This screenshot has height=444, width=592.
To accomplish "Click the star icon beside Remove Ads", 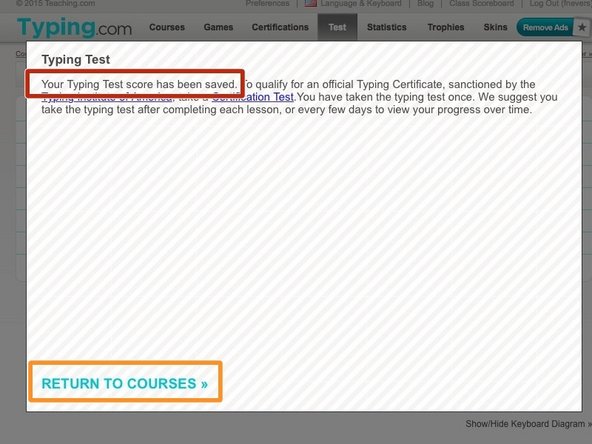I will 582,28.
